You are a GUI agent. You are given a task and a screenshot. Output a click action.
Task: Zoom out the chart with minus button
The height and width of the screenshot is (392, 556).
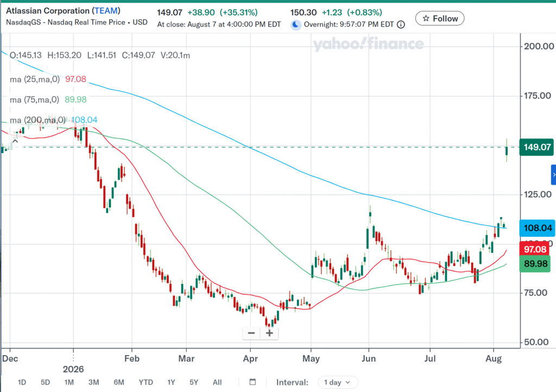(251, 333)
